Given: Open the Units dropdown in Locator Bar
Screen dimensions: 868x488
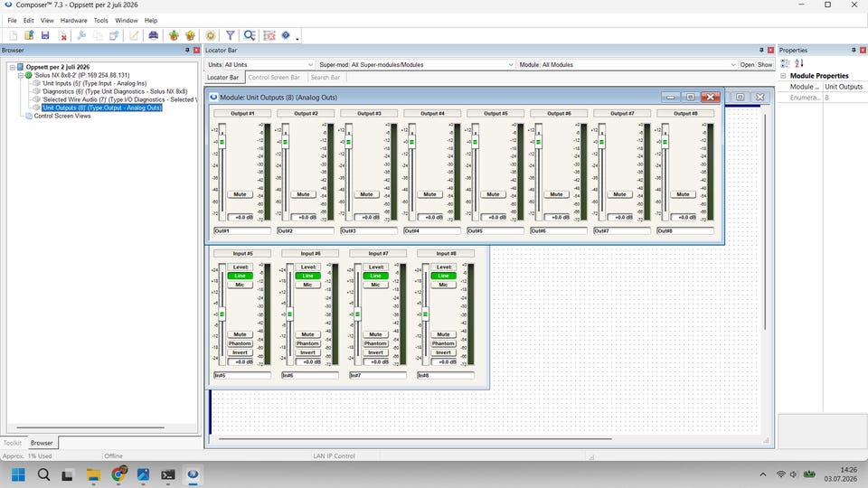Looking at the screenshot, I should (269, 65).
